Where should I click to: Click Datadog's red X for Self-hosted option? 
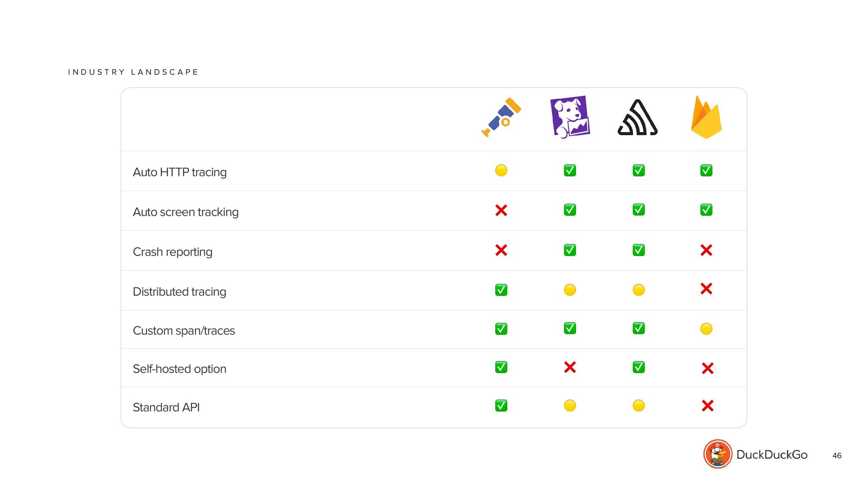(x=570, y=367)
